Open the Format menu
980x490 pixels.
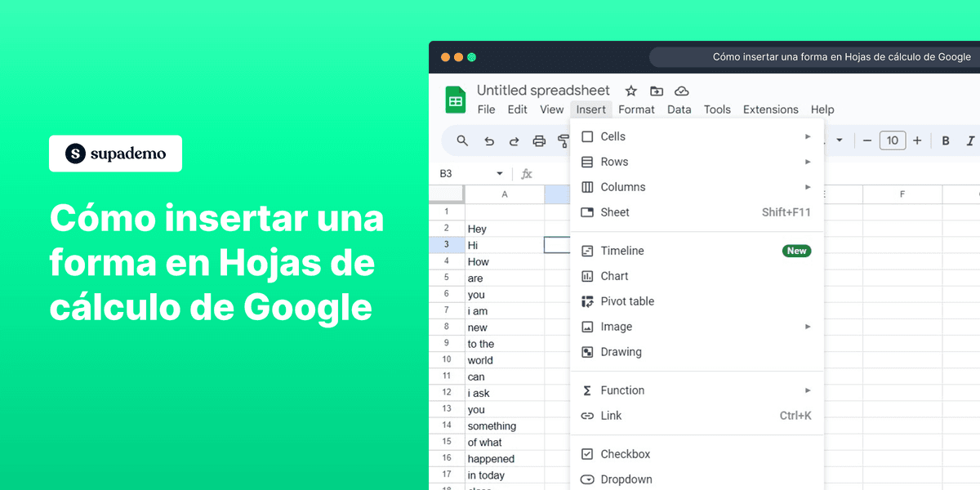[636, 109]
